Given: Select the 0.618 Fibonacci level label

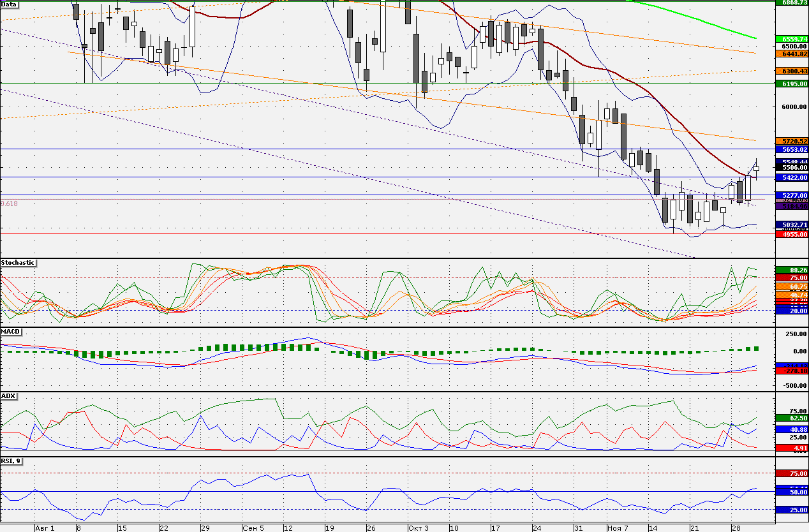Looking at the screenshot, I should click(x=10, y=203).
